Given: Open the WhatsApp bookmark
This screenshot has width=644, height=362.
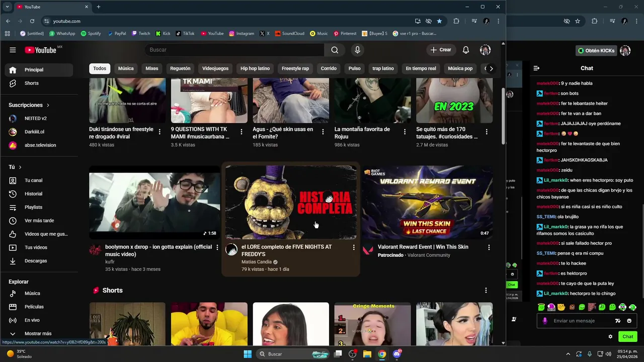Looking at the screenshot, I should pyautogui.click(x=62, y=34).
